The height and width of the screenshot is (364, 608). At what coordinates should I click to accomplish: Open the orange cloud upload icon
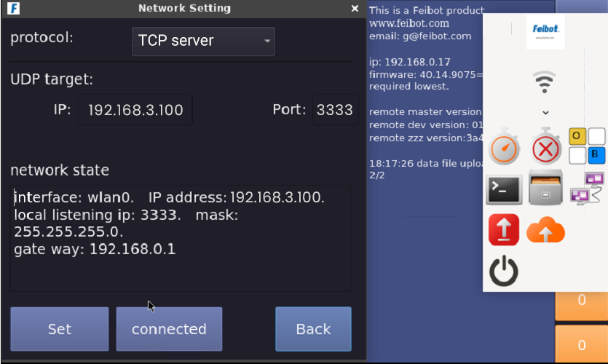click(x=545, y=230)
